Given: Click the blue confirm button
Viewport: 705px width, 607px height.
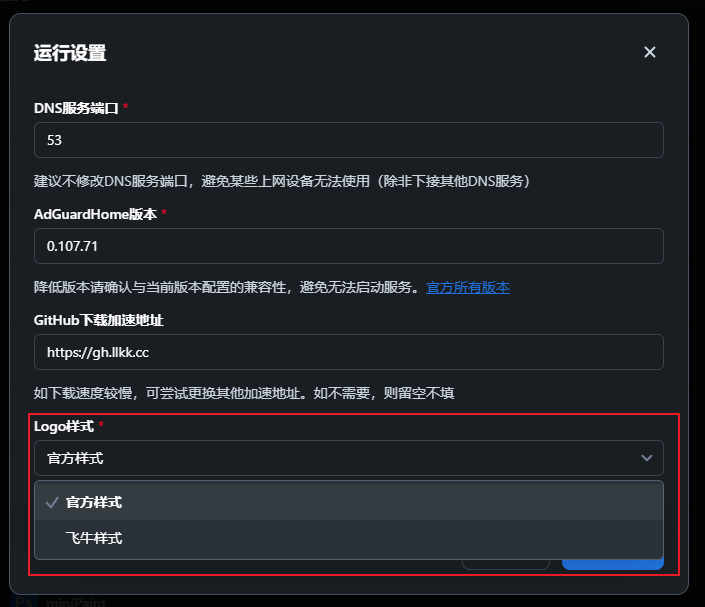Looking at the screenshot, I should pyautogui.click(x=613, y=564).
